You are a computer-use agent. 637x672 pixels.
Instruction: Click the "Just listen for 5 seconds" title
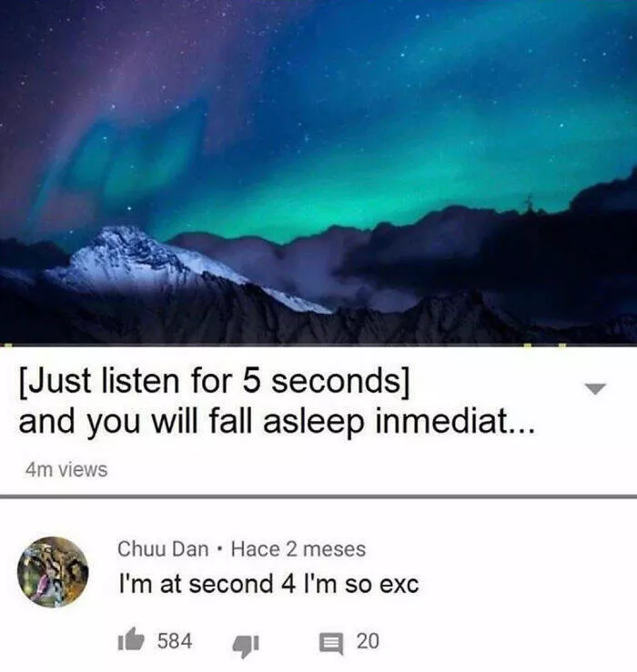click(214, 381)
